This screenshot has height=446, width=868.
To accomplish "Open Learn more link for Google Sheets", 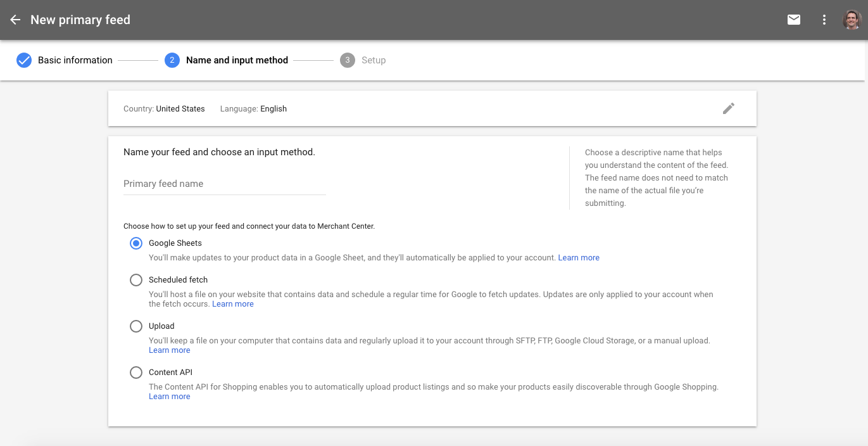I will 579,258.
